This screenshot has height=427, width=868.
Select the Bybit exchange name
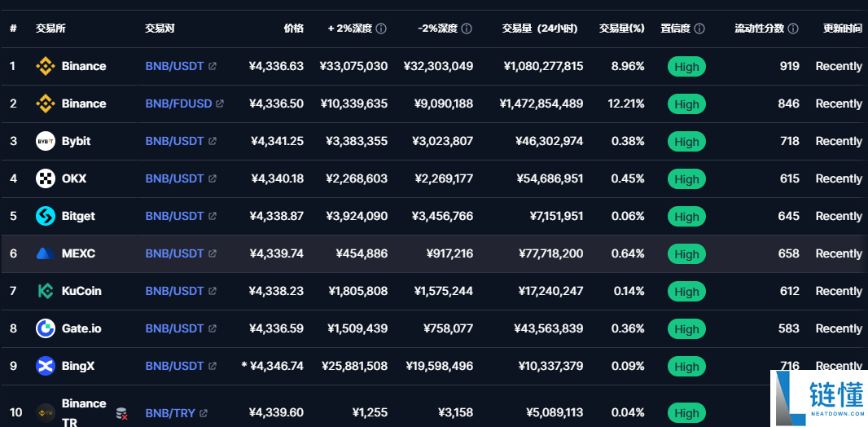point(77,141)
